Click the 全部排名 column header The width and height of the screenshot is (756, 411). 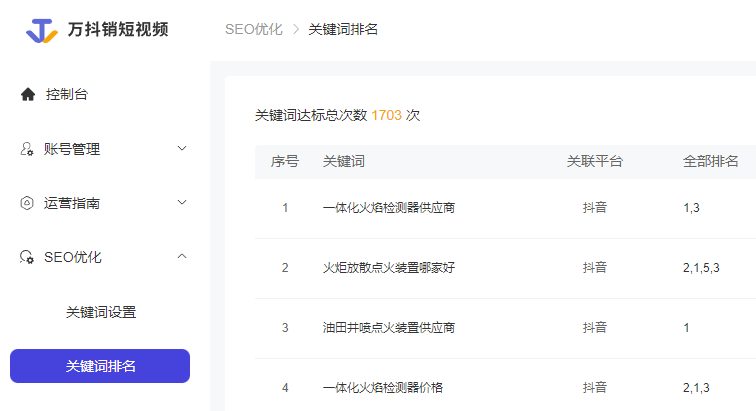point(710,162)
